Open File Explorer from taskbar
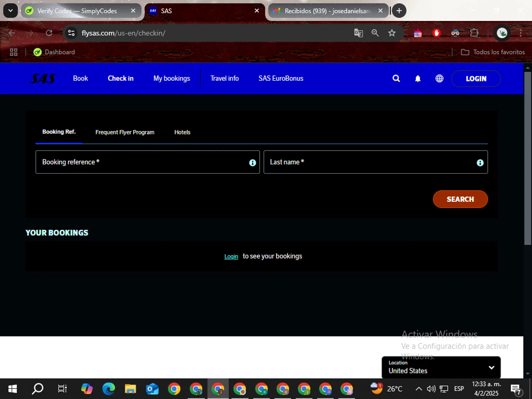 point(130,389)
